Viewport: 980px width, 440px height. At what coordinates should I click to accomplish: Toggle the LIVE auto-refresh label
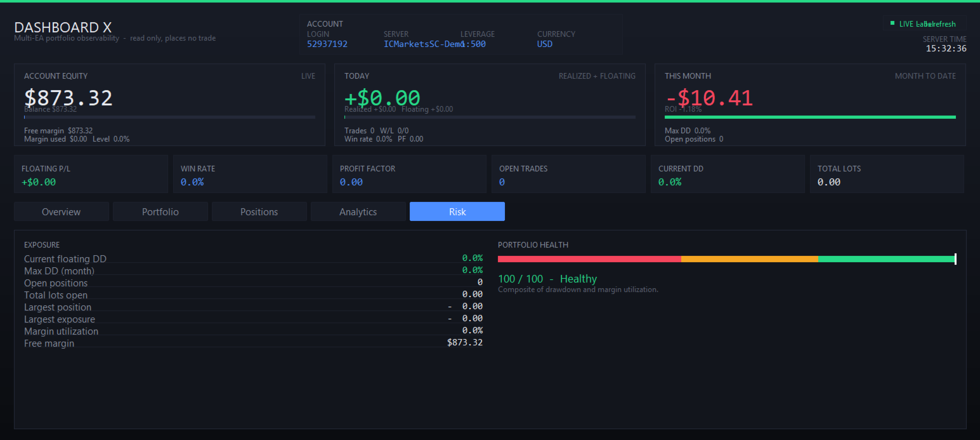pyautogui.click(x=927, y=24)
